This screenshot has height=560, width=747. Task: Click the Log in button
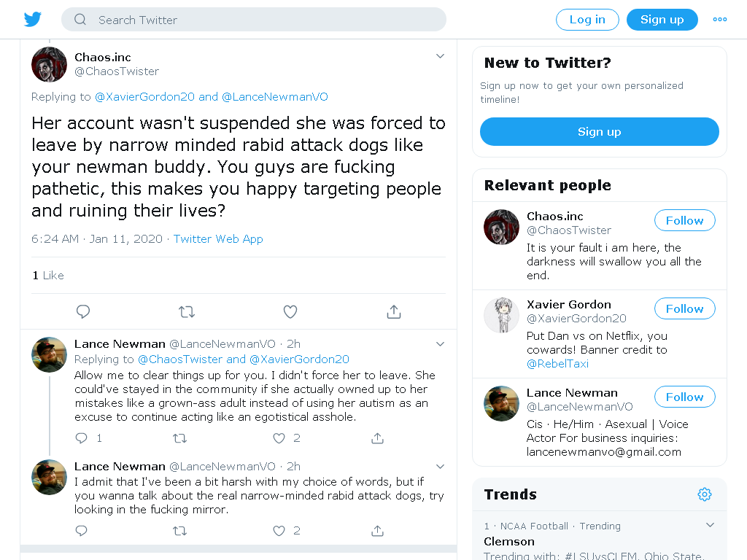click(x=587, y=20)
